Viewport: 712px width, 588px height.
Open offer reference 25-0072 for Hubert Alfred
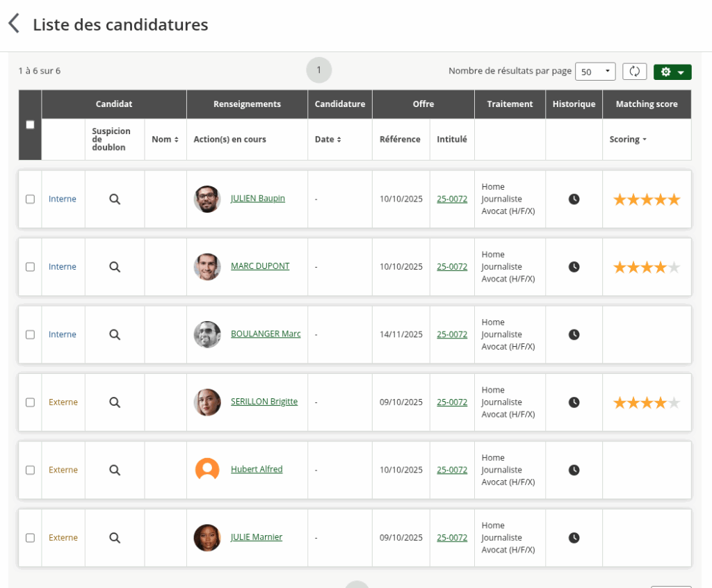coord(452,470)
